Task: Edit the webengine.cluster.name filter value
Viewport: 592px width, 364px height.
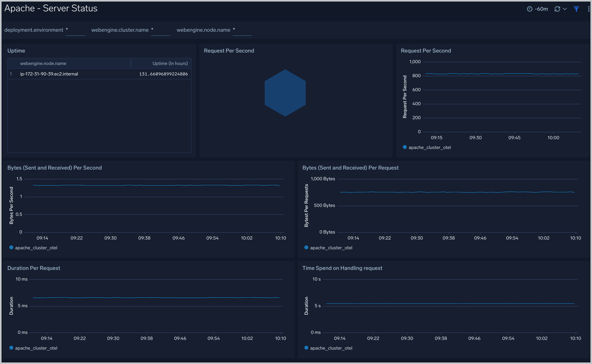Action: pos(161,30)
